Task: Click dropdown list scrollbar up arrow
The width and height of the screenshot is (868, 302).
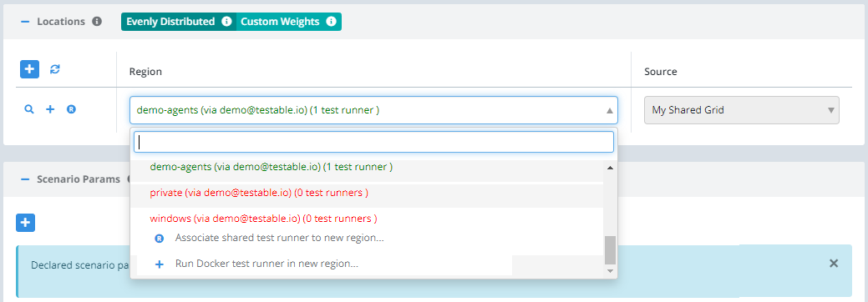Action: 611,168
